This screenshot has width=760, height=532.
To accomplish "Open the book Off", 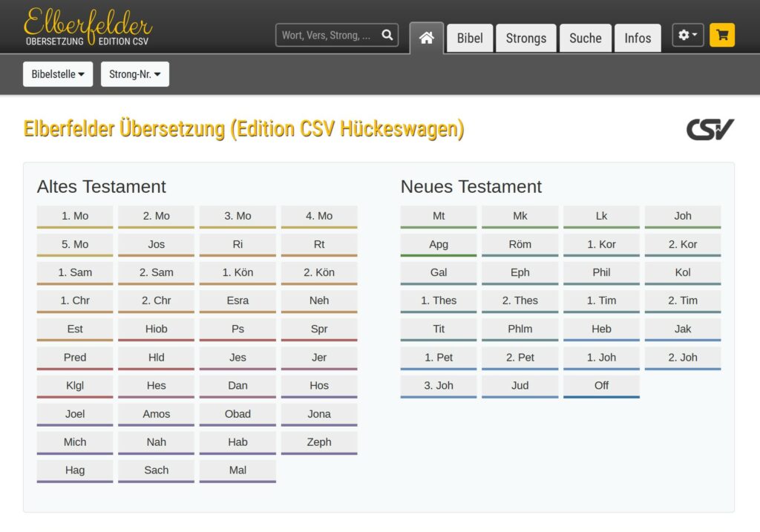I will (601, 386).
